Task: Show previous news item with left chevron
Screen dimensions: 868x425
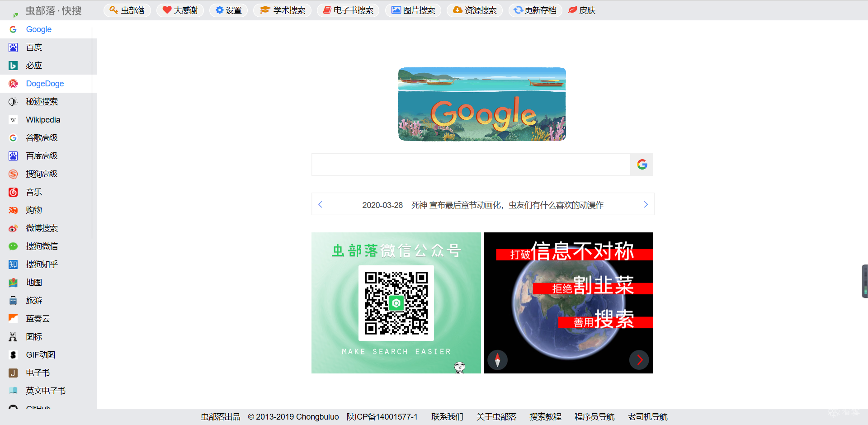Action: (x=320, y=204)
